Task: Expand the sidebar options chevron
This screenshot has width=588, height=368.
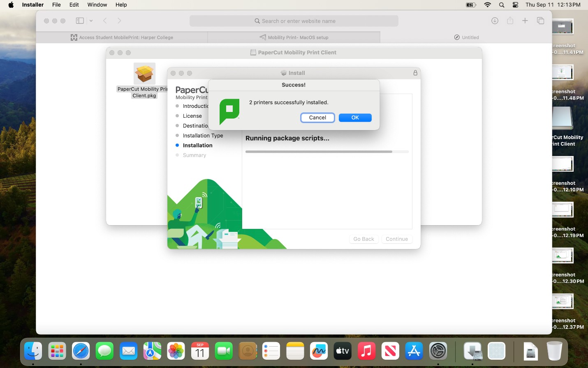Action: (x=91, y=21)
